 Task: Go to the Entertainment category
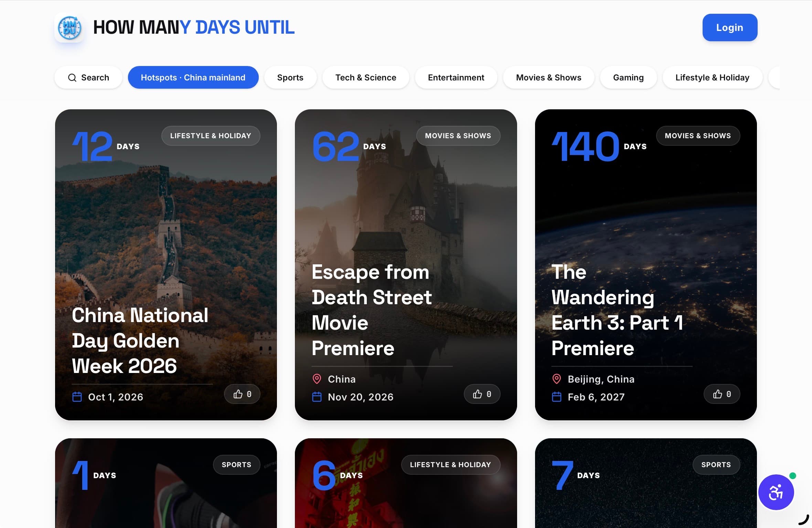pos(456,77)
